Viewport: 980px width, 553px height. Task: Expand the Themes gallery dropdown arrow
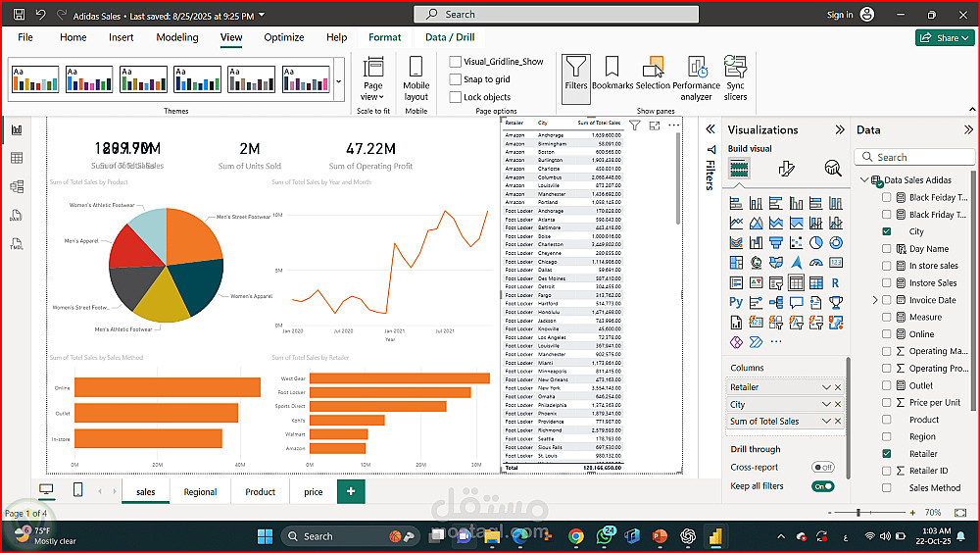click(x=339, y=80)
